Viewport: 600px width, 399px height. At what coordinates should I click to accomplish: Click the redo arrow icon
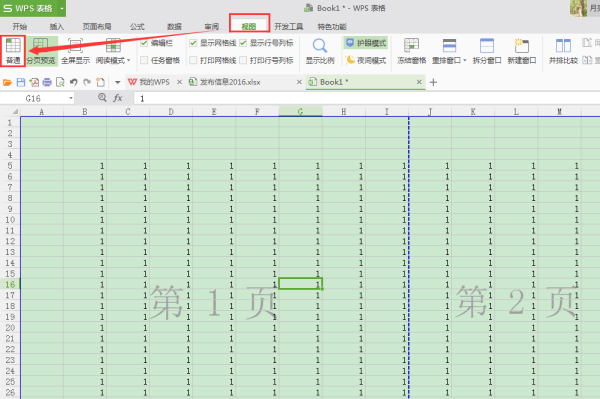pos(87,82)
